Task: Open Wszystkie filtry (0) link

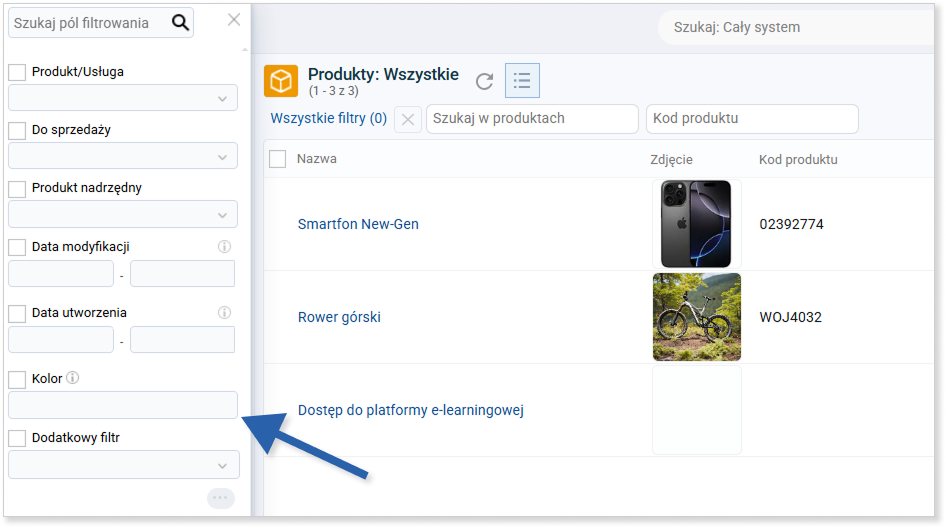Action: 329,118
